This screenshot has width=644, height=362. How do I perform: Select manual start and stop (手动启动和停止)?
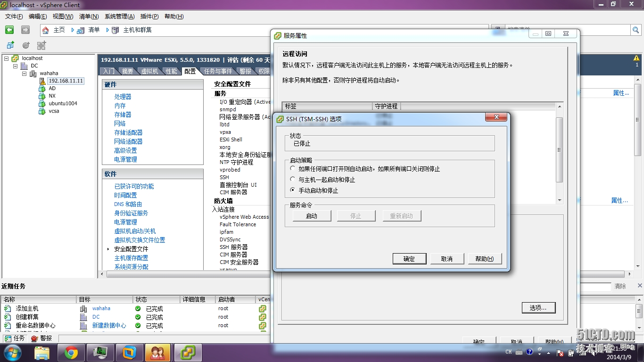pyautogui.click(x=293, y=190)
